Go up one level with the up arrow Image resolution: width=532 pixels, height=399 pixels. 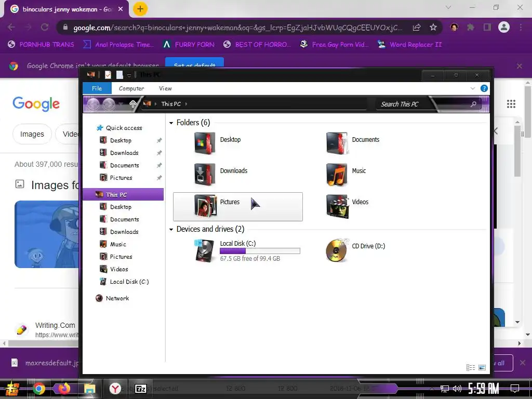tap(132, 104)
